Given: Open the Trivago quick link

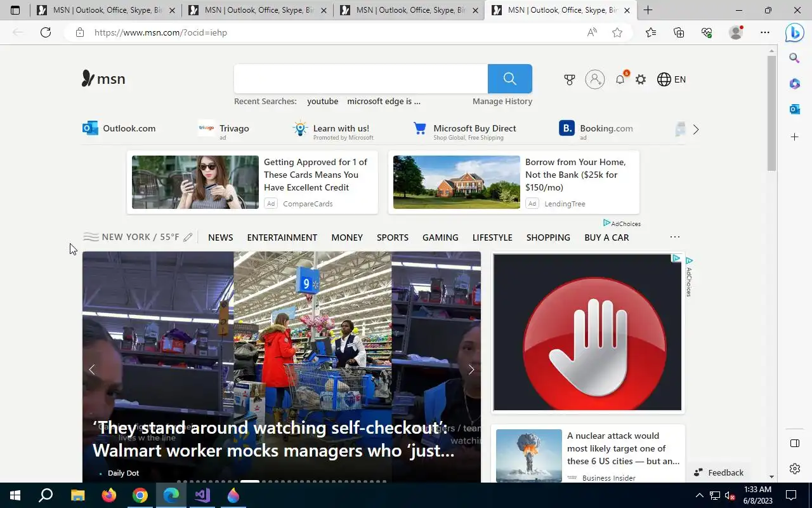Looking at the screenshot, I should click(224, 129).
